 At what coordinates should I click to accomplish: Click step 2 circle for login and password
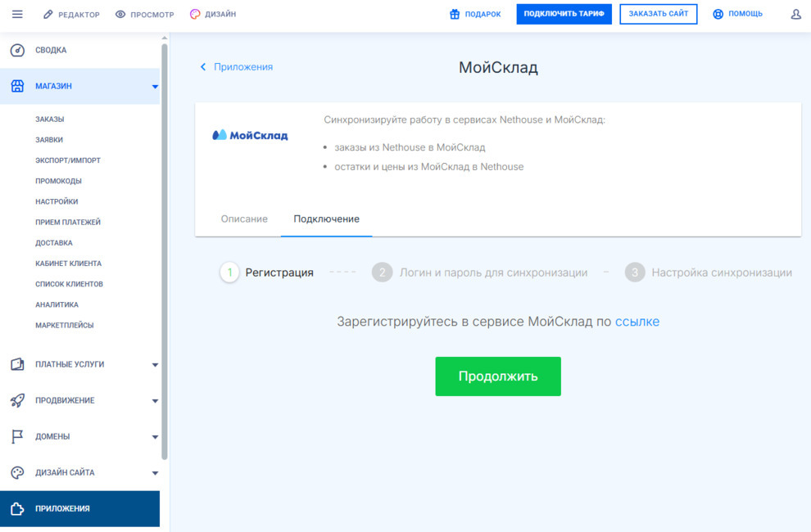point(382,273)
